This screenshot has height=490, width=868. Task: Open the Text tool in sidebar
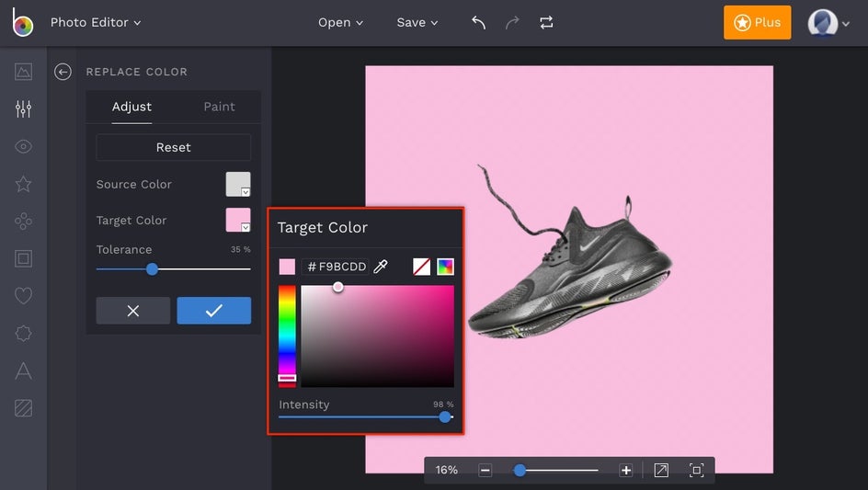point(23,371)
